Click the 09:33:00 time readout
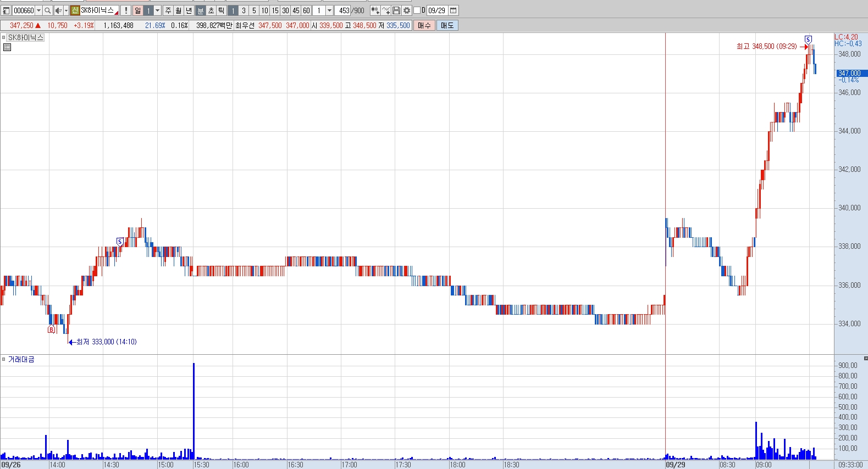 (850, 465)
